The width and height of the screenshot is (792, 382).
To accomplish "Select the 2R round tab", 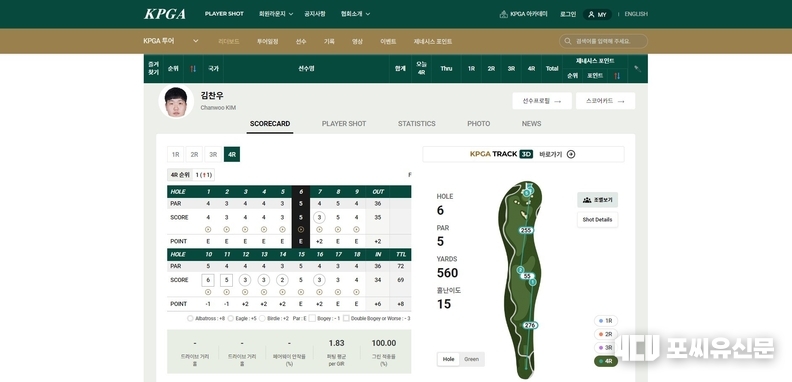I will [194, 155].
